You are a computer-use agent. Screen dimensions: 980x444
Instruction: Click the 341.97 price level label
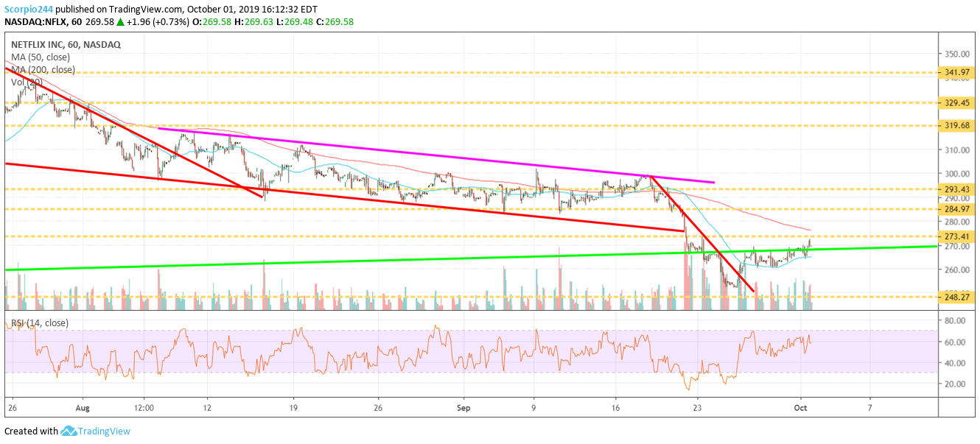point(957,72)
